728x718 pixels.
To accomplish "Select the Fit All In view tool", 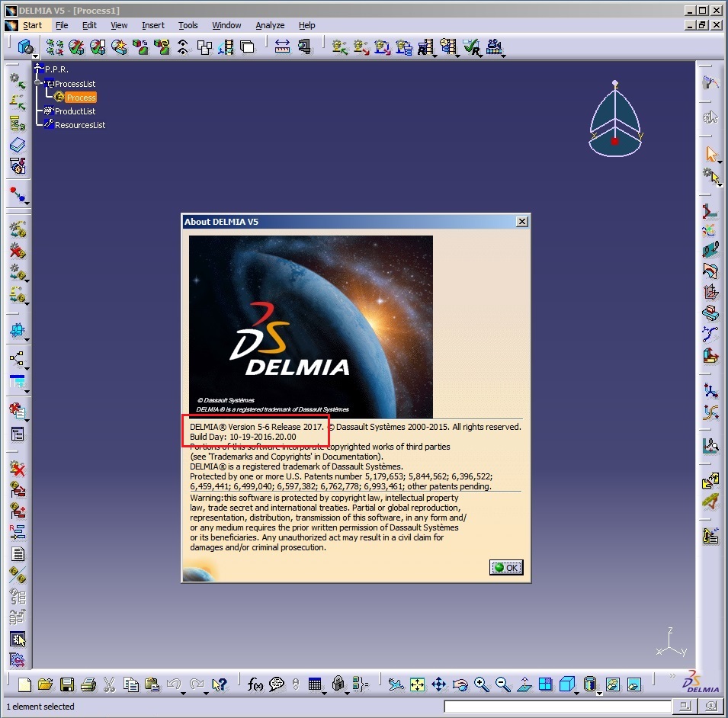I will (417, 684).
